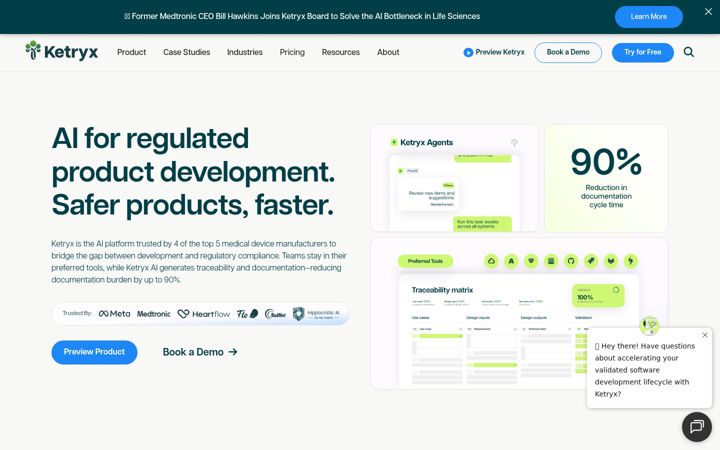
Task: Click the circle icon in 100% validation badge
Action: pos(616,290)
